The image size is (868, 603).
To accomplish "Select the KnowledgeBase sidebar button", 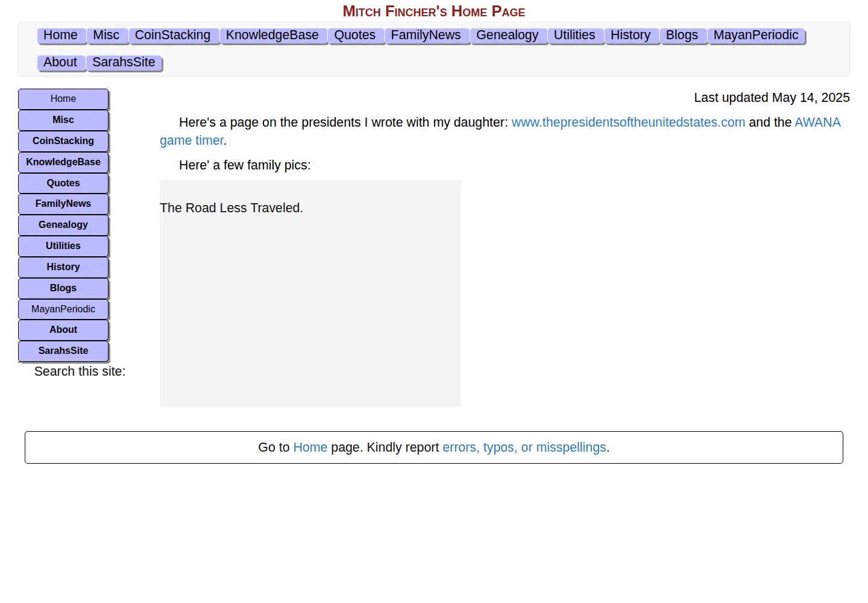I will 63,162.
